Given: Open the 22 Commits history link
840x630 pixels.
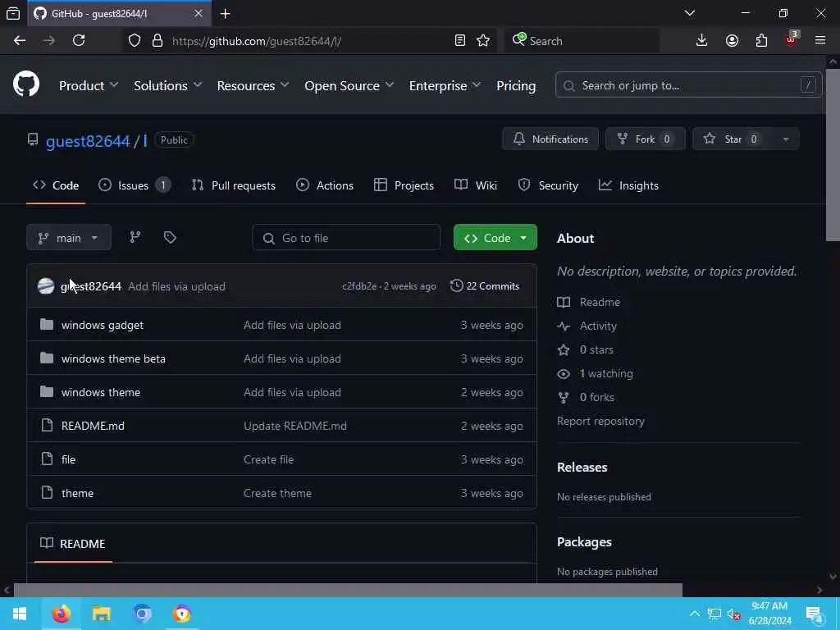Looking at the screenshot, I should point(485,286).
